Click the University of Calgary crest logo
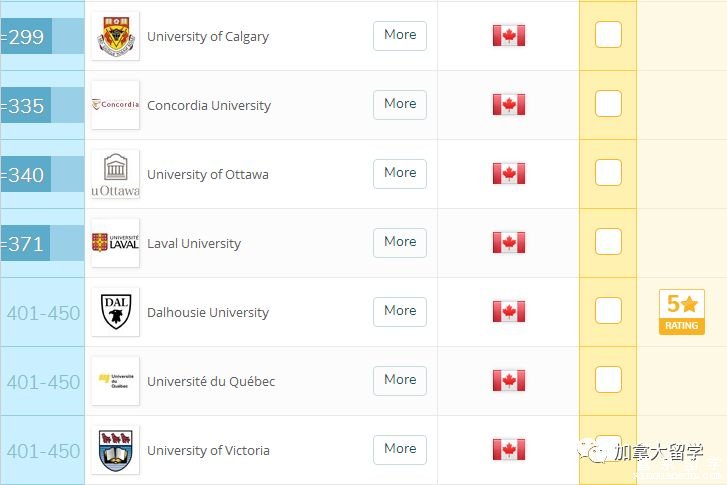This screenshot has height=485, width=727. coord(115,36)
